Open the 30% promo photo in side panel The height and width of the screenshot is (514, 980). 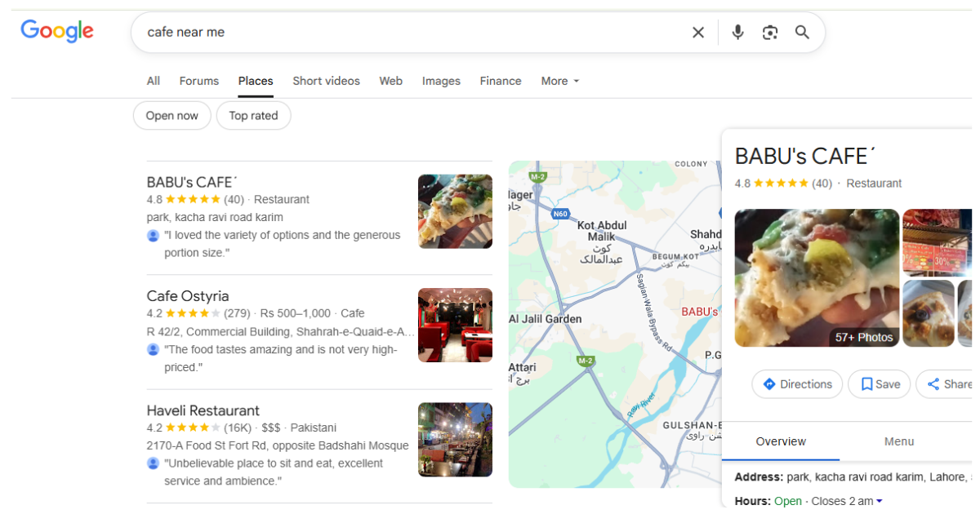[938, 243]
